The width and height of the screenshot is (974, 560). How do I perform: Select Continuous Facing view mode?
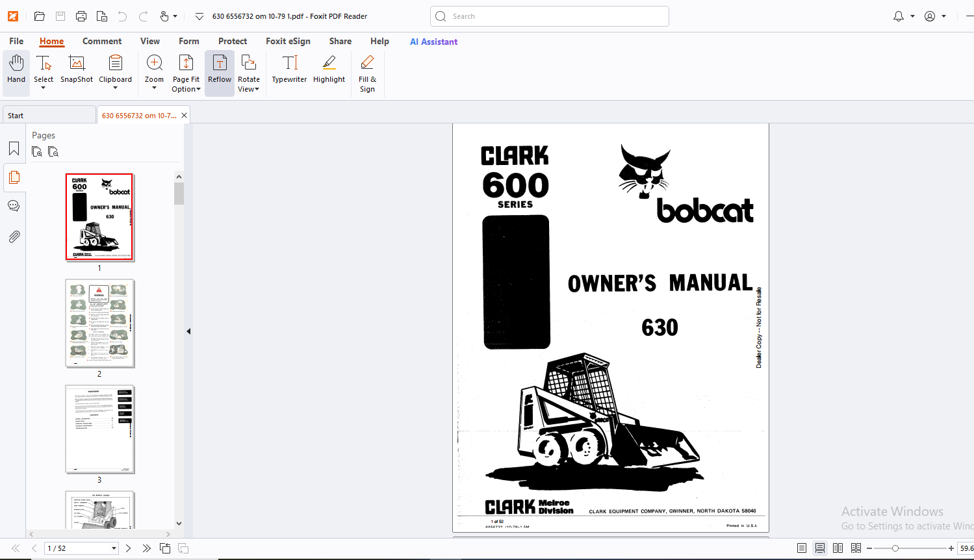[856, 548]
